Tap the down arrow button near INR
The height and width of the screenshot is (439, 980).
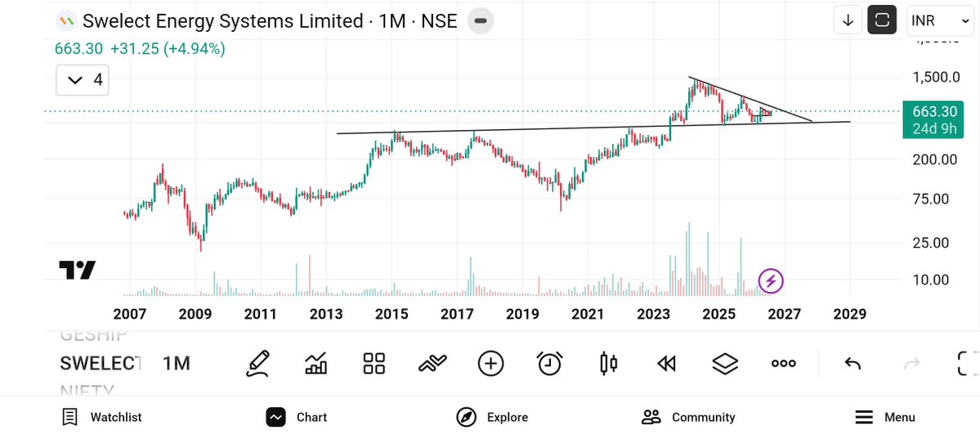[848, 20]
